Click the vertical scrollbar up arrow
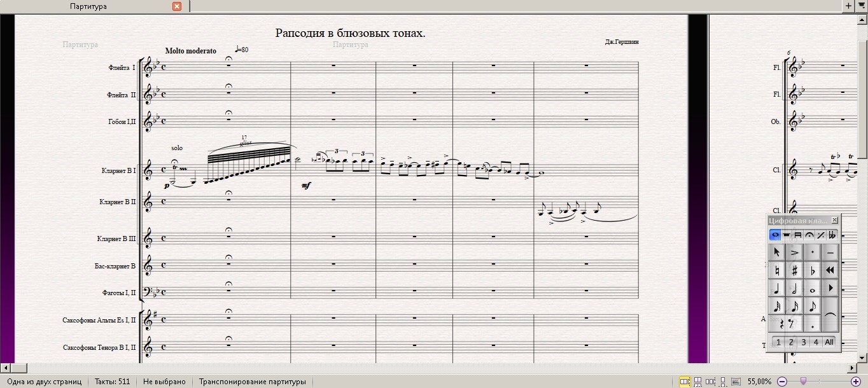The width and height of the screenshot is (868, 388). tap(863, 18)
